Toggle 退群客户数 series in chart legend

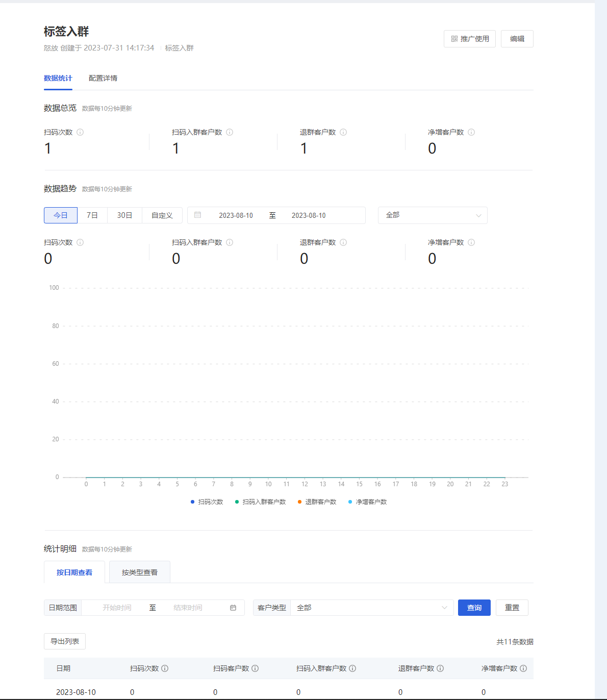(317, 502)
